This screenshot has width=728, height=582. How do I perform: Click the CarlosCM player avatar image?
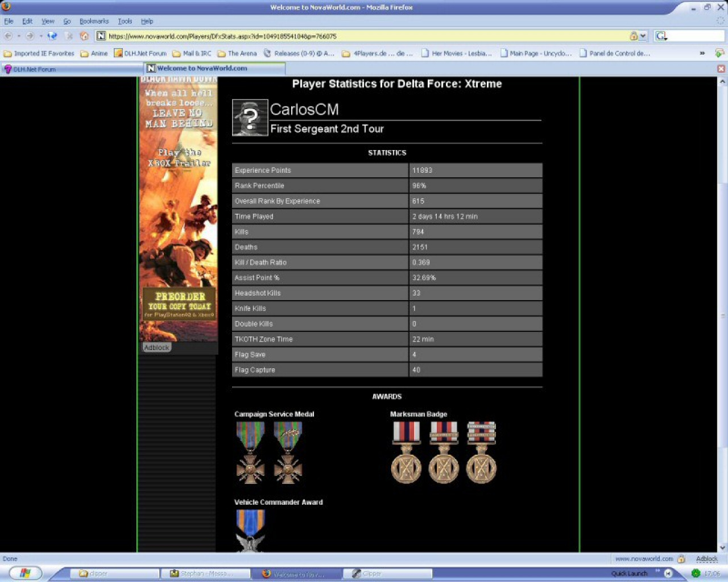(250, 118)
